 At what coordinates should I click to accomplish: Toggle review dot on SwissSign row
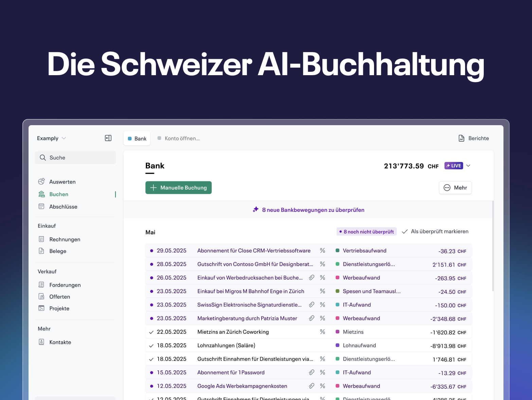152,305
